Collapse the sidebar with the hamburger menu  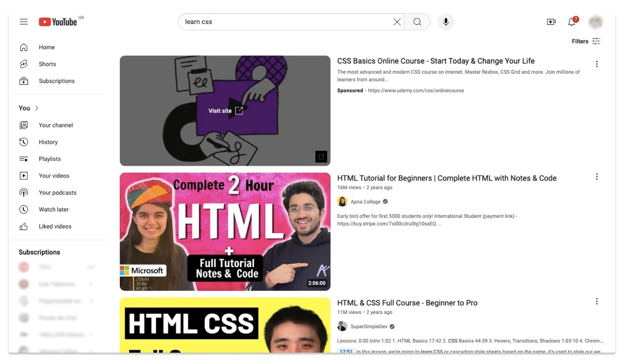point(24,22)
